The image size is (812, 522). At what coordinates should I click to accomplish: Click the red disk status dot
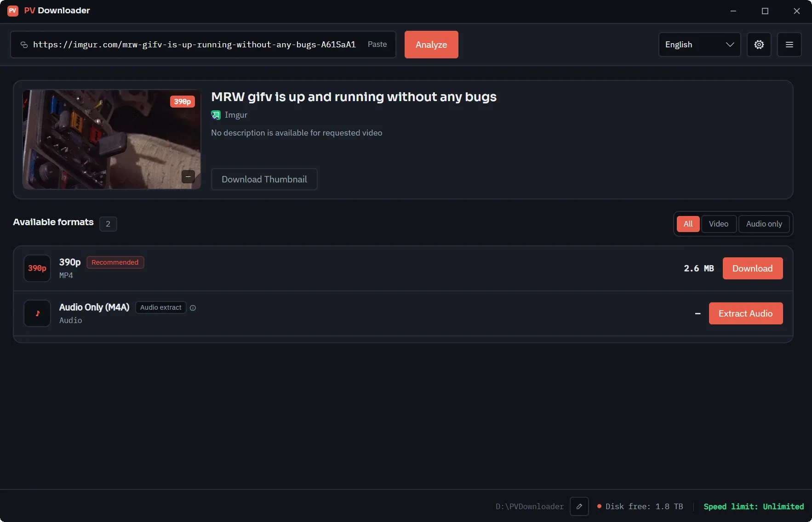[x=599, y=506]
